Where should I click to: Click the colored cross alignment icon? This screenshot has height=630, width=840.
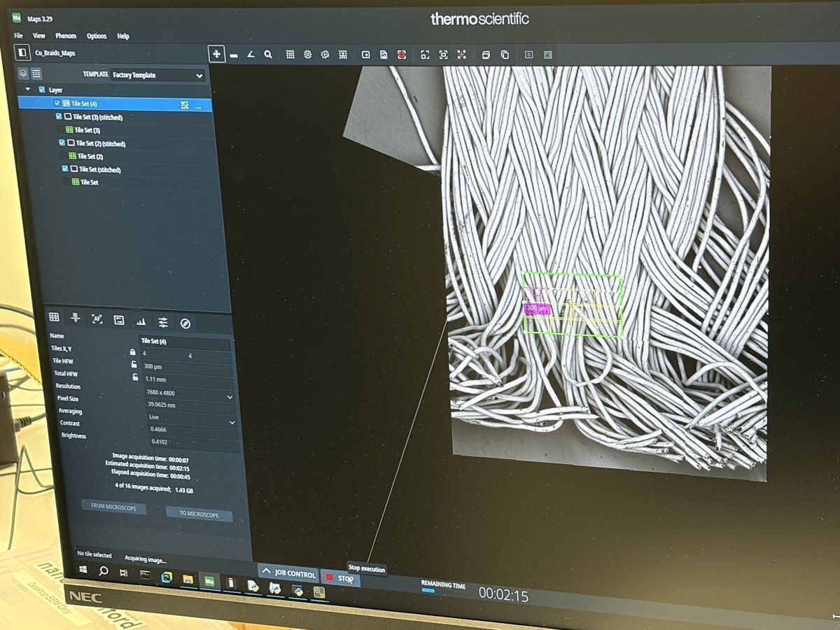point(462,54)
